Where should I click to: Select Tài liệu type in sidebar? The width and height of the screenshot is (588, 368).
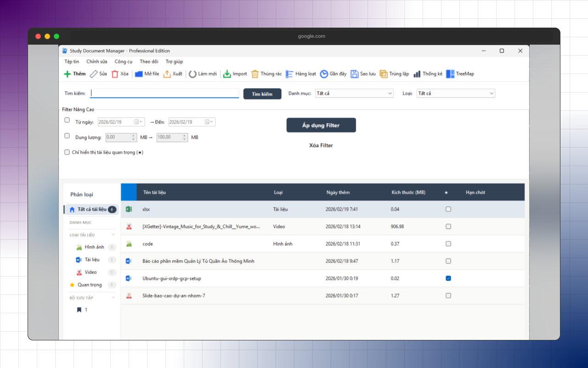[x=92, y=260]
